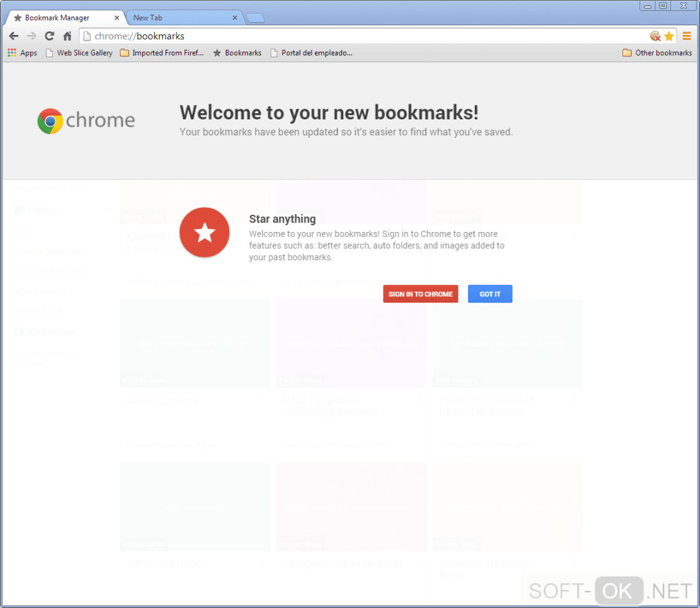Go to the Home page icon
Screen dimensions: 700x608
[67, 36]
